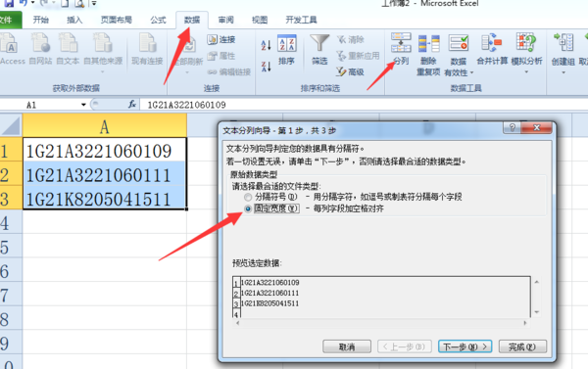Select cell containing 1G21A3221060111
This screenshot has width=588, height=369.
click(x=105, y=174)
